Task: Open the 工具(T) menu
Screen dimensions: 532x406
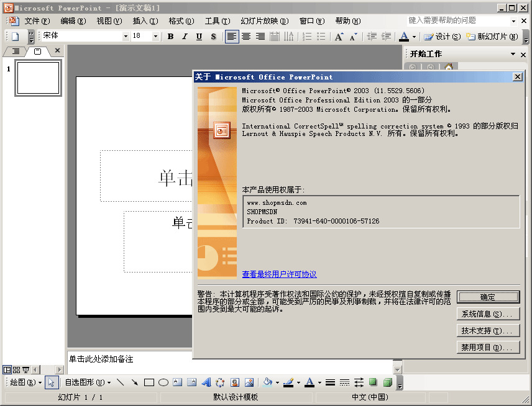Action: [218, 21]
